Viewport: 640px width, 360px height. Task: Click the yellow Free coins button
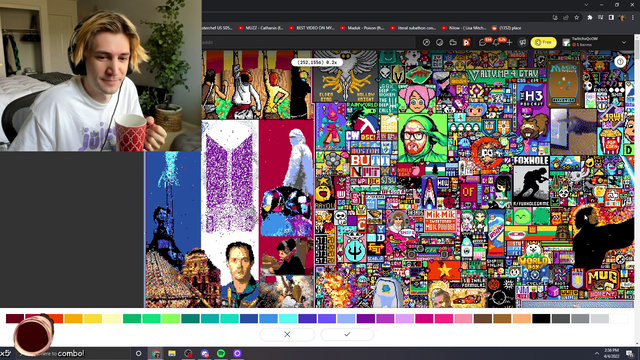pyautogui.click(x=544, y=42)
